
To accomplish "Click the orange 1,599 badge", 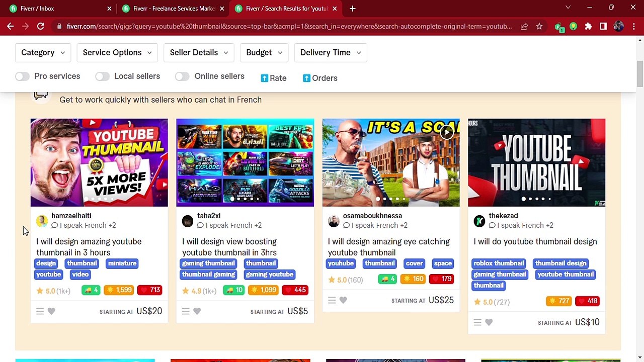I will [x=118, y=290].
